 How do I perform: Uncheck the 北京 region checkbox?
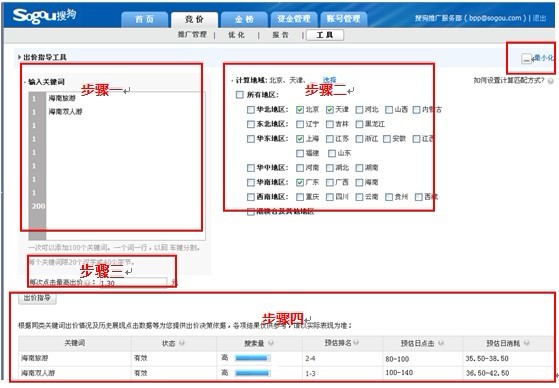tap(300, 109)
